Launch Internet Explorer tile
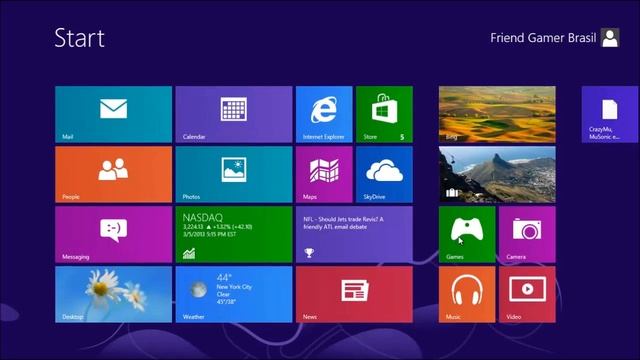Viewport: 640px width, 360px height. tap(324, 114)
